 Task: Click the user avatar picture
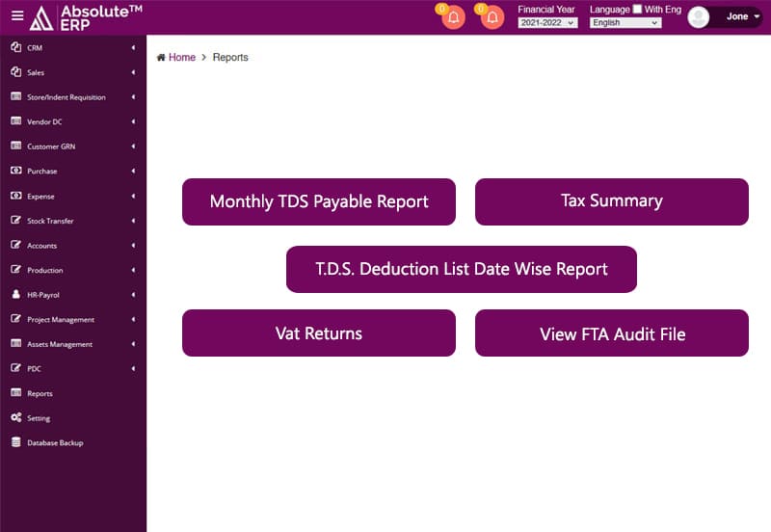coord(699,17)
